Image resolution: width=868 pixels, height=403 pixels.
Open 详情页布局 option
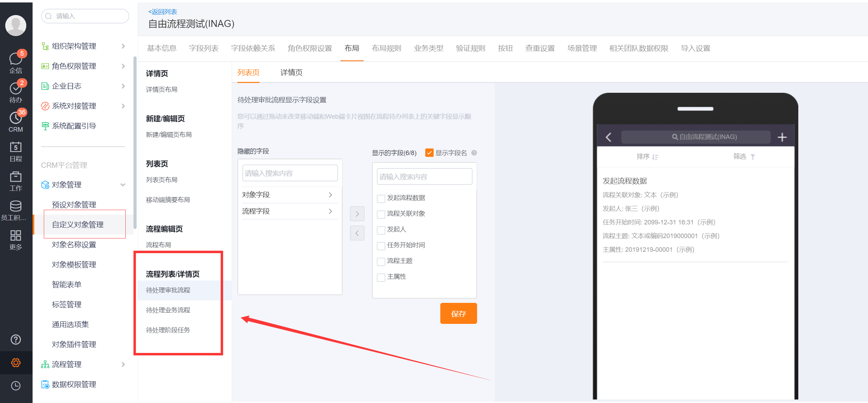click(x=162, y=90)
